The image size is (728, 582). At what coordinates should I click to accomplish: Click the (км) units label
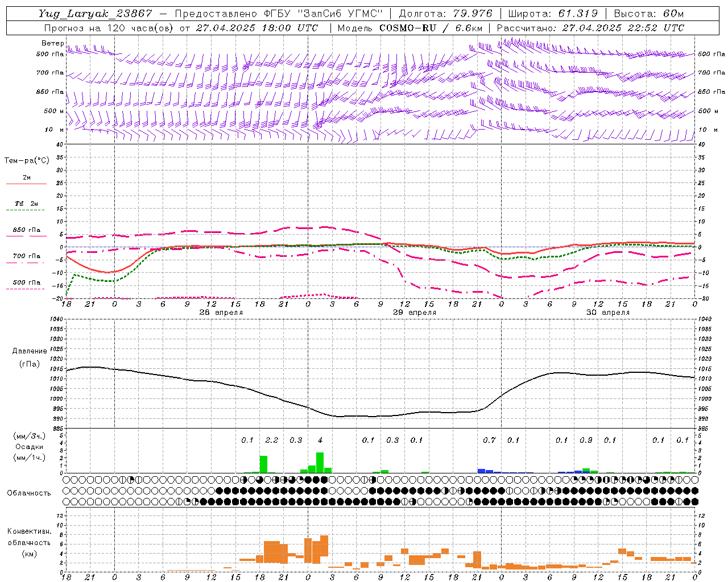29,553
